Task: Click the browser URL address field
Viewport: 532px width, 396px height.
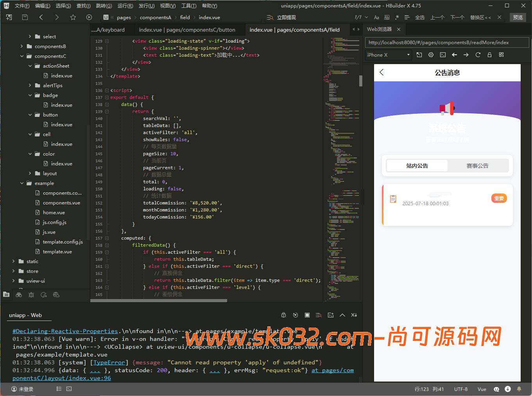Action: point(447,42)
